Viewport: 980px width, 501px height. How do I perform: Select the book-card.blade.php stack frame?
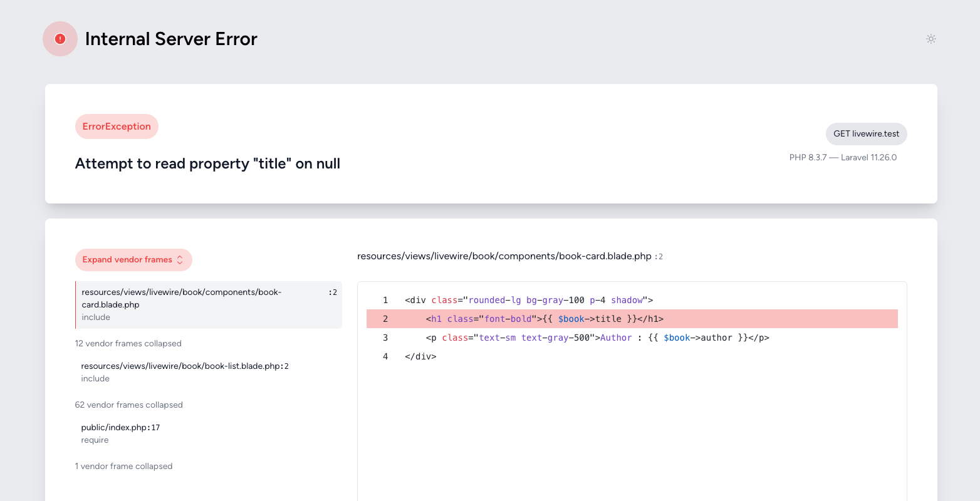tap(209, 305)
